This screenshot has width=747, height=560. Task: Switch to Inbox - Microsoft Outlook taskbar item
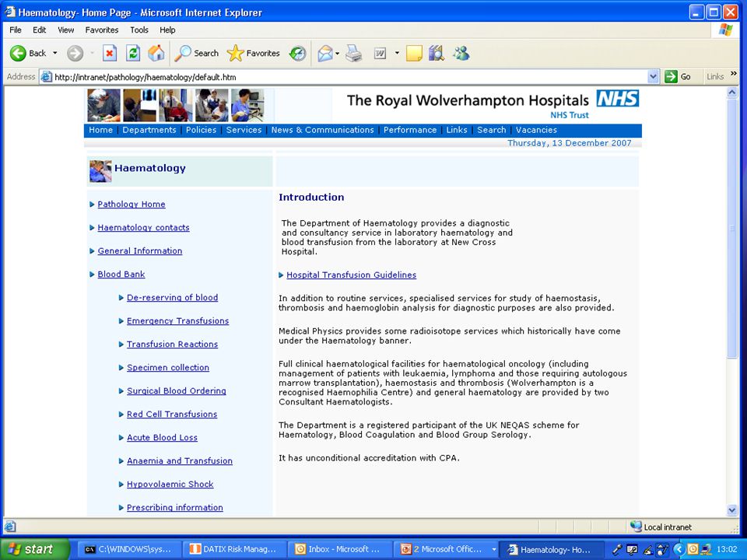pos(339,549)
